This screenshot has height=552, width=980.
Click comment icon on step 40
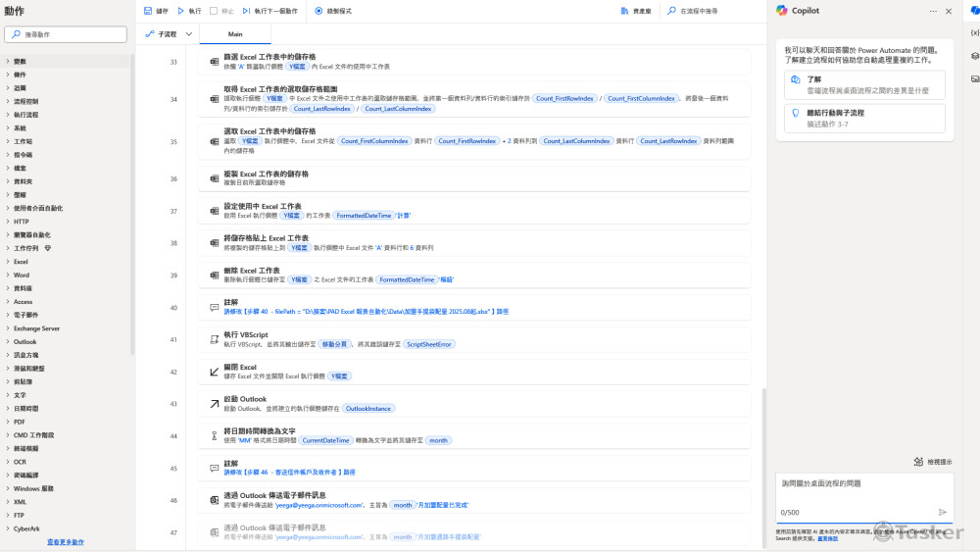[215, 307]
